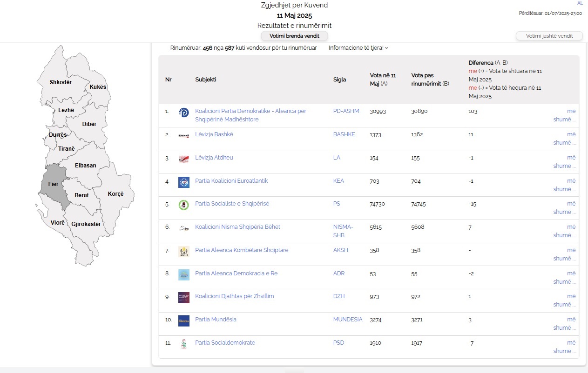Click the AKSH party logo icon

point(184,252)
